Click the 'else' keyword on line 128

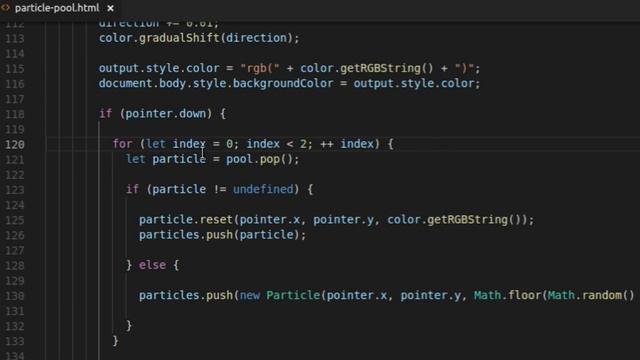tap(152, 264)
